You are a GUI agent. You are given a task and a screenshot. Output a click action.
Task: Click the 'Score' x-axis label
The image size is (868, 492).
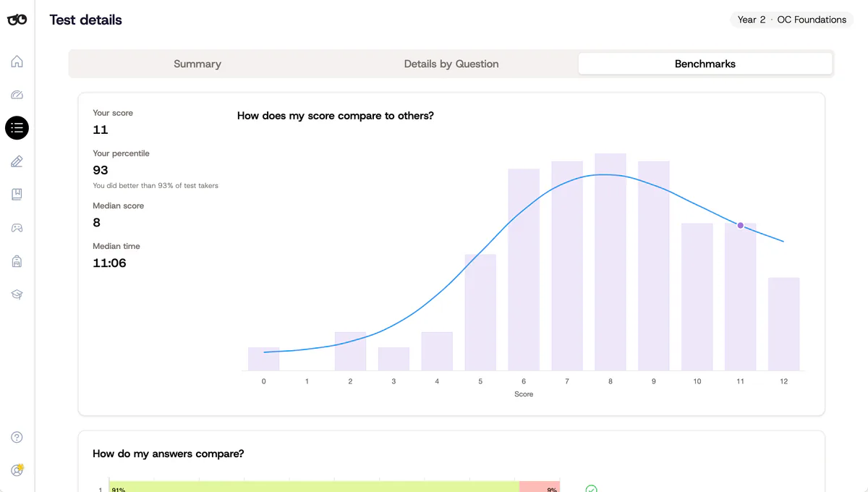(524, 394)
